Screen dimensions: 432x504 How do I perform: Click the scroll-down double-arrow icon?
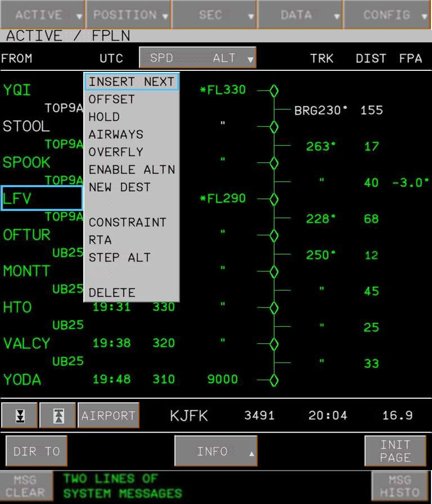[19, 415]
